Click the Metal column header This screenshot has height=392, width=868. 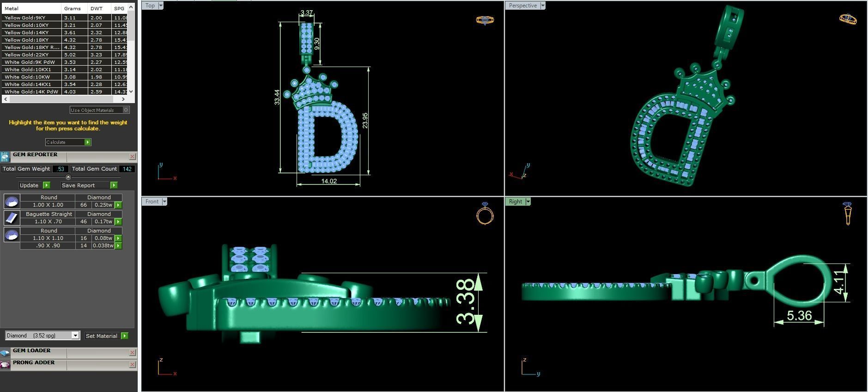(x=31, y=8)
